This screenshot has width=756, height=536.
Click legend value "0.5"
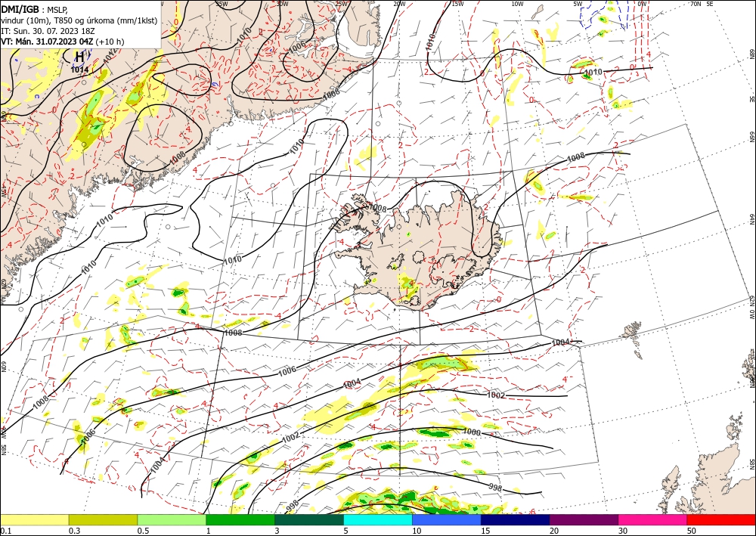[x=143, y=531]
